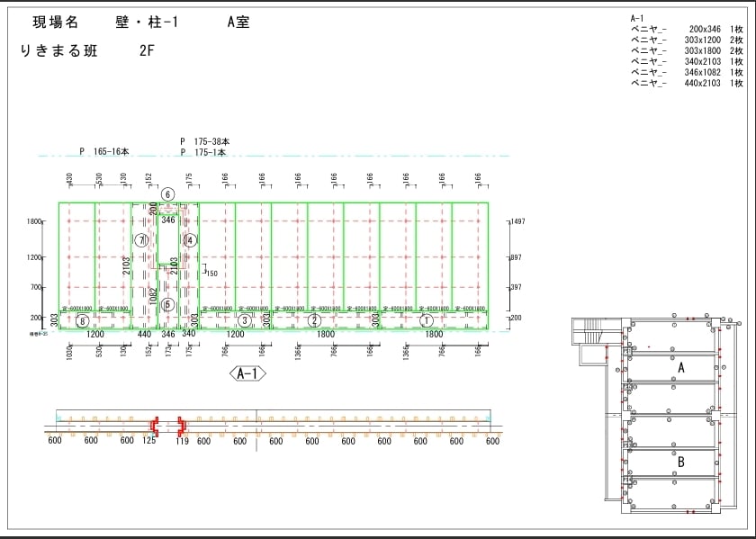The image size is (756, 539).
Task: Select circled panel number 4
Action: [191, 240]
